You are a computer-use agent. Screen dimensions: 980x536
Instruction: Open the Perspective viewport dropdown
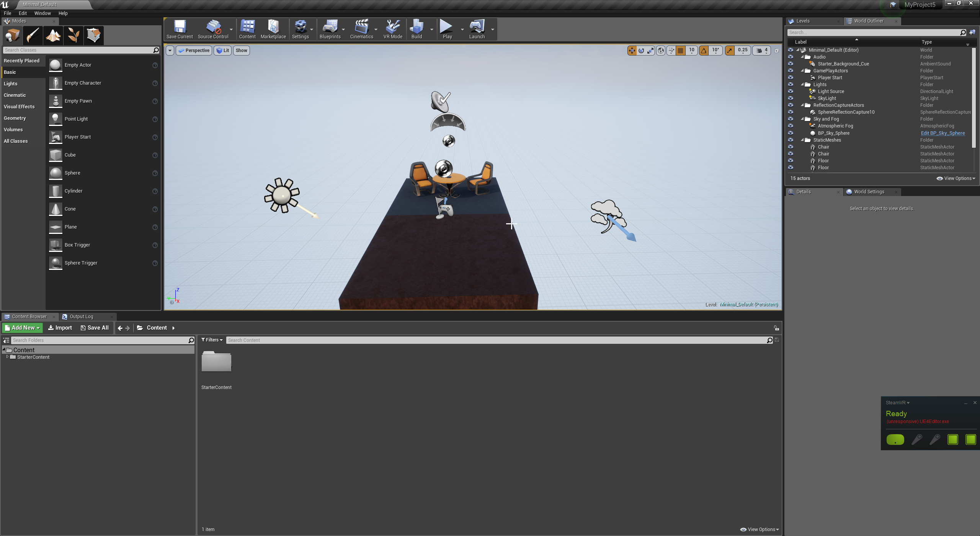(194, 50)
